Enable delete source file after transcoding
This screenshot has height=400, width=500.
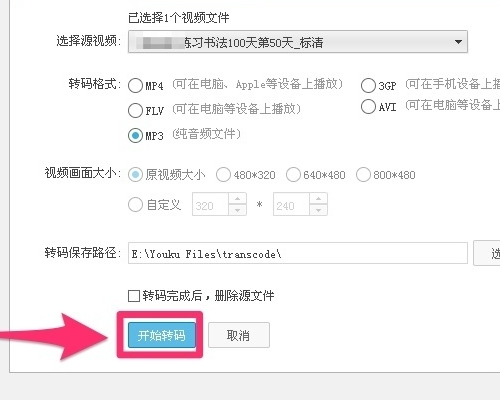134,296
